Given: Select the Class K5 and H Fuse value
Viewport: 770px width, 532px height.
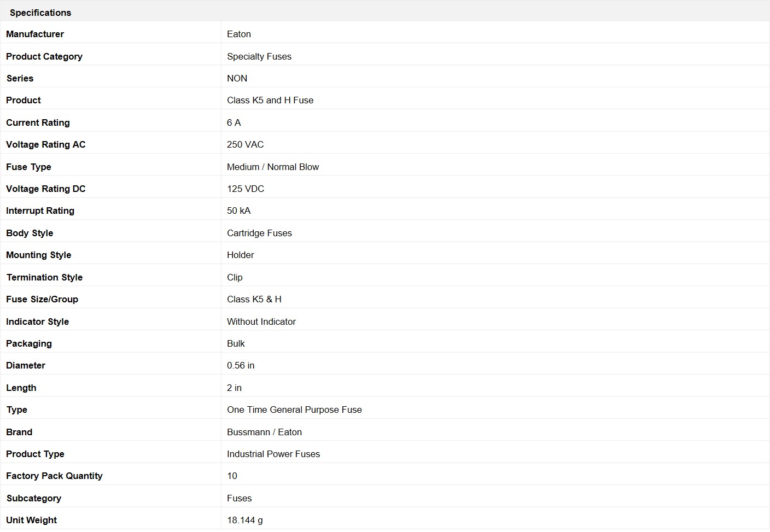Looking at the screenshot, I should tap(270, 100).
